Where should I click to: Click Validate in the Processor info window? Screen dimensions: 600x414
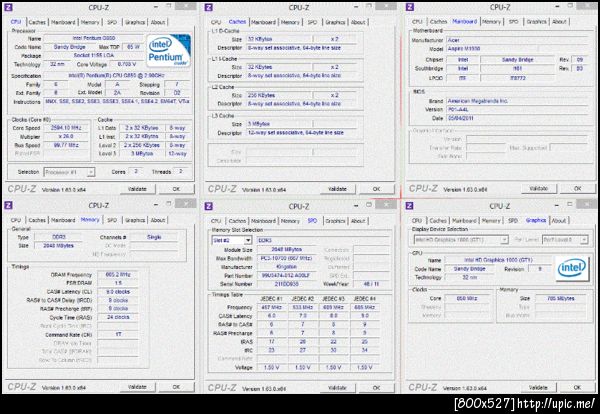[x=137, y=189]
